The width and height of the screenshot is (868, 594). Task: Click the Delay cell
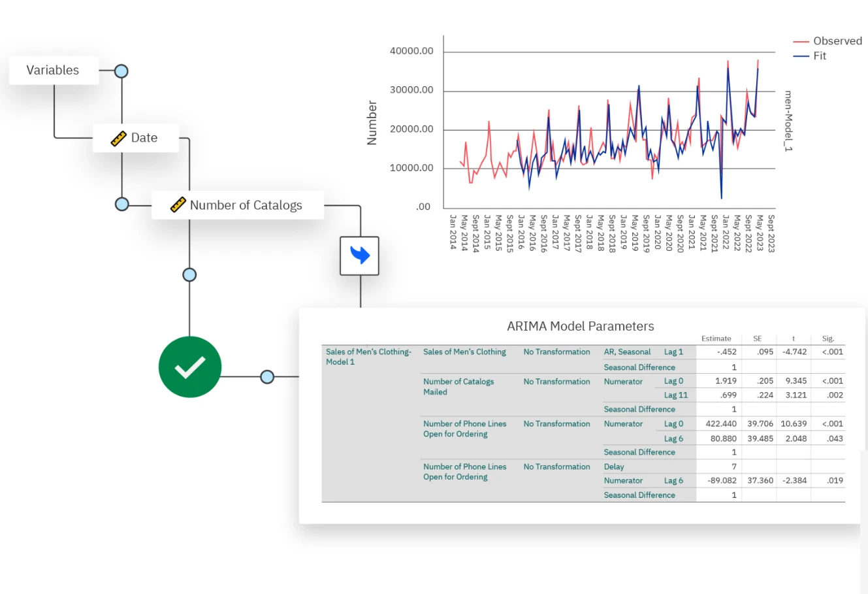coord(614,467)
